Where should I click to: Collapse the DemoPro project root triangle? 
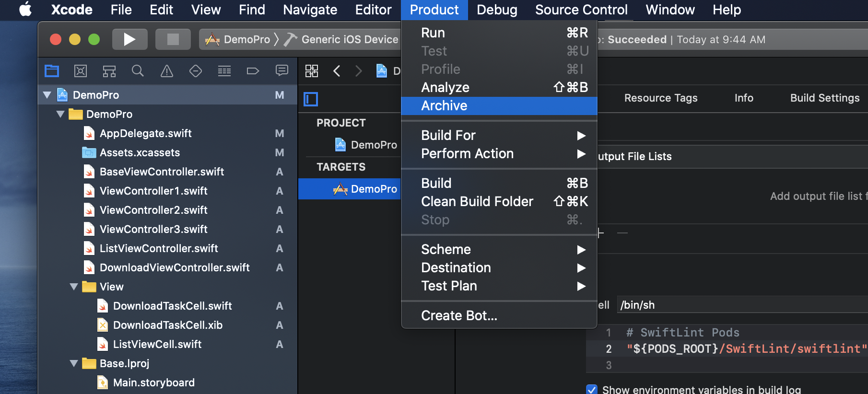(x=47, y=95)
